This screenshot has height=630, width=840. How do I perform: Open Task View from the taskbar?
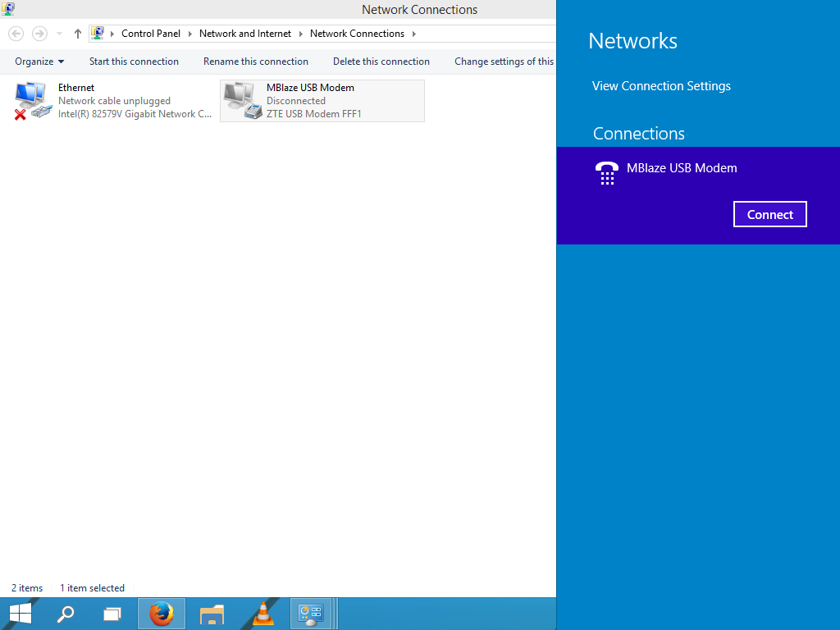(112, 614)
